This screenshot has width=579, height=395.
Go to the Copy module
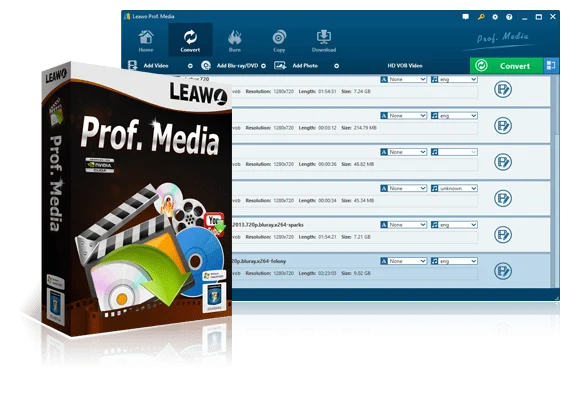click(x=279, y=41)
